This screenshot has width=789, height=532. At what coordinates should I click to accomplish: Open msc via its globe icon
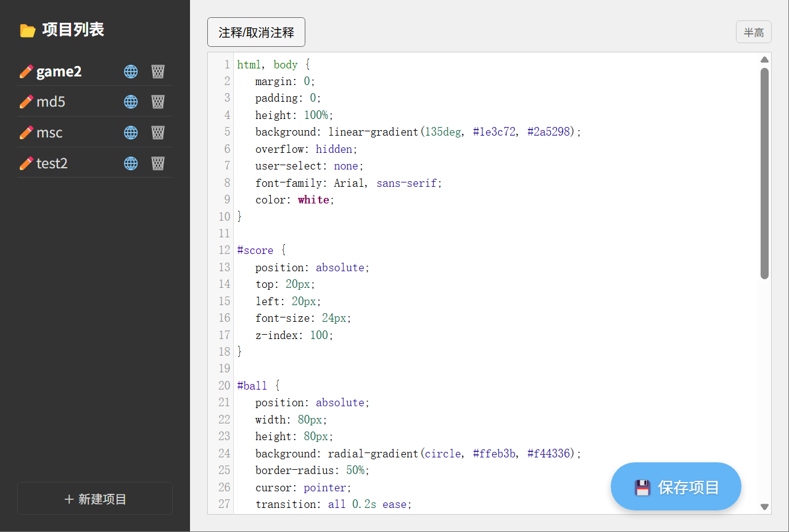pos(131,133)
